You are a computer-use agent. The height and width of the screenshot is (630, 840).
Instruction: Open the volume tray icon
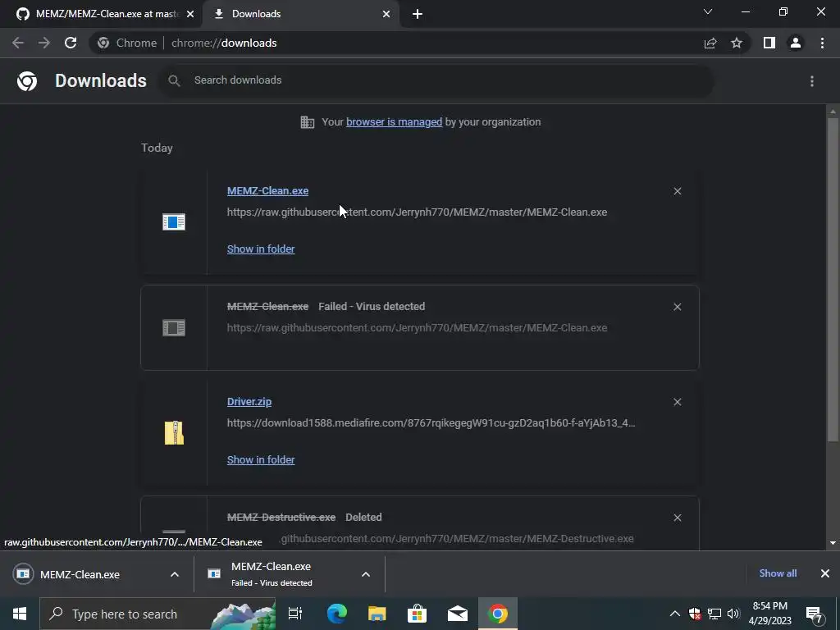pyautogui.click(x=733, y=614)
